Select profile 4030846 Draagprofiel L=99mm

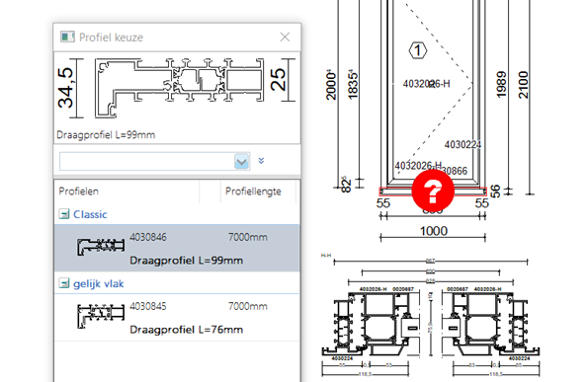pyautogui.click(x=177, y=248)
